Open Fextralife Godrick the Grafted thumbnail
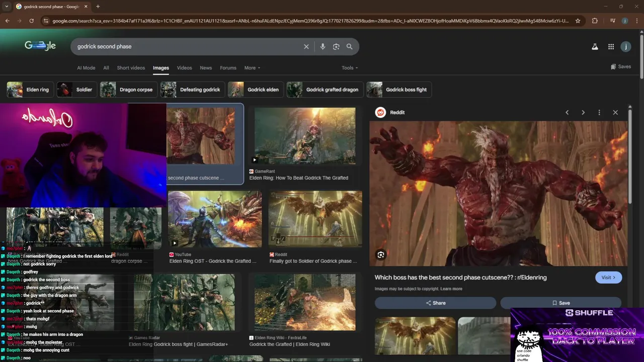The width and height of the screenshot is (644, 362). [305, 303]
